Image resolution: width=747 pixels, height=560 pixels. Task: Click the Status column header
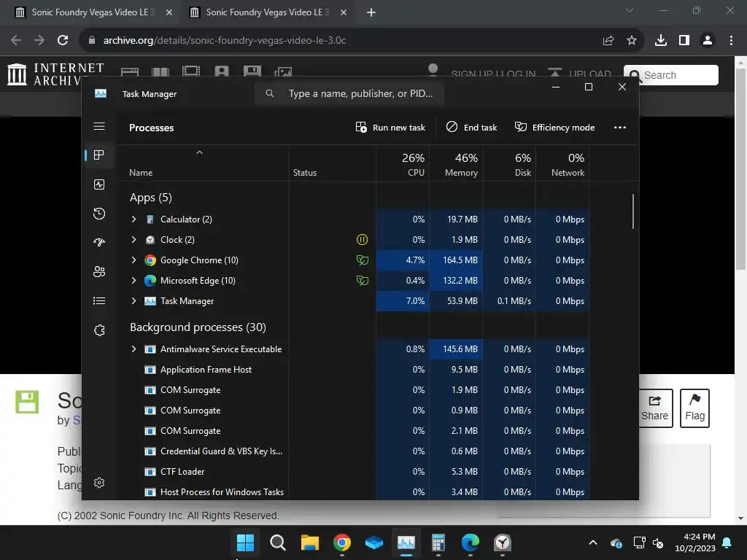click(332, 163)
